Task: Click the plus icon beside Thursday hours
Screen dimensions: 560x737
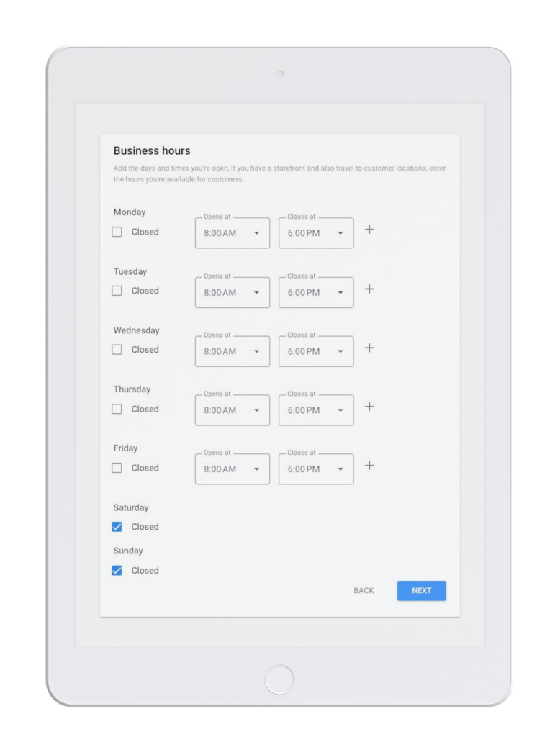Action: point(369,407)
